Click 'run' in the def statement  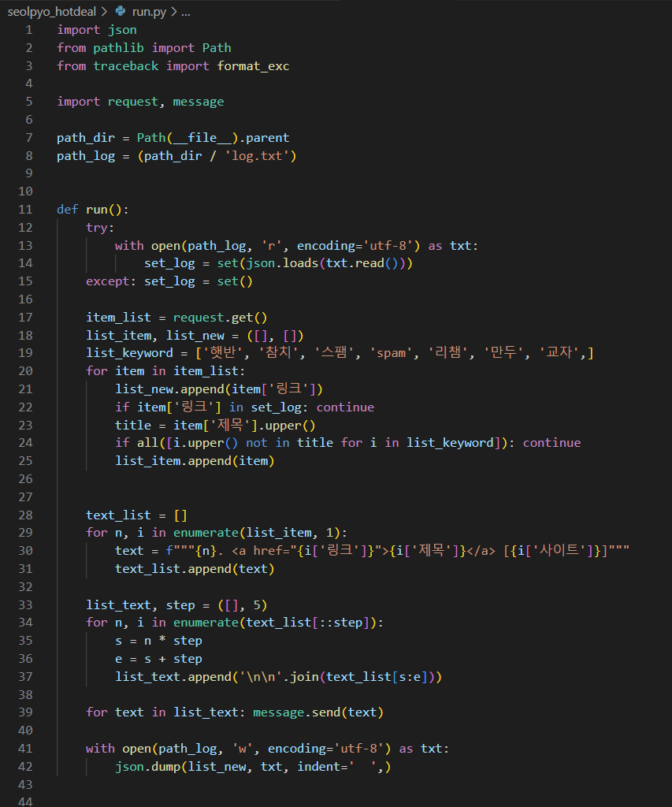click(x=97, y=210)
